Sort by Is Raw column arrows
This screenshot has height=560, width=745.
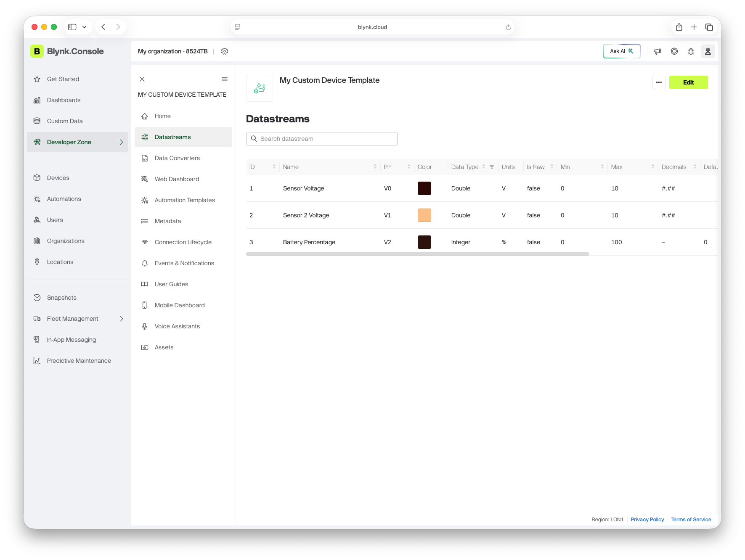coord(552,167)
